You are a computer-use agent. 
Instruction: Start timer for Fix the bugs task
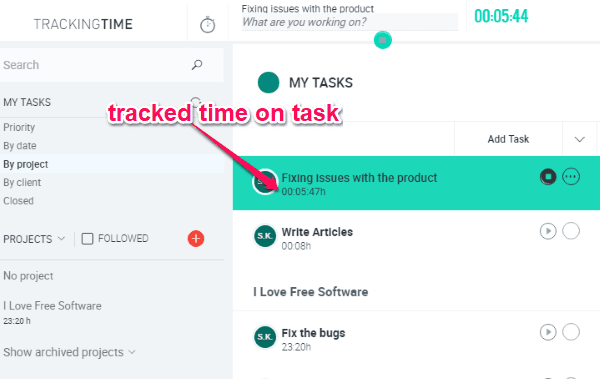coord(548,332)
